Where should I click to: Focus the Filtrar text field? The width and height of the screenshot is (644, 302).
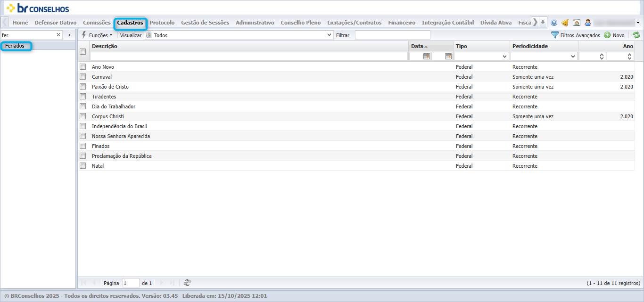click(392, 35)
